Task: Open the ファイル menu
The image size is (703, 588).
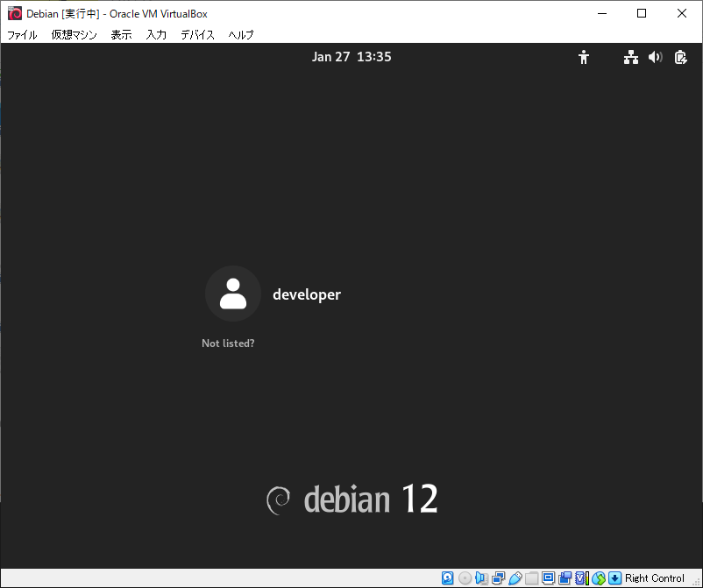Action: (22, 34)
